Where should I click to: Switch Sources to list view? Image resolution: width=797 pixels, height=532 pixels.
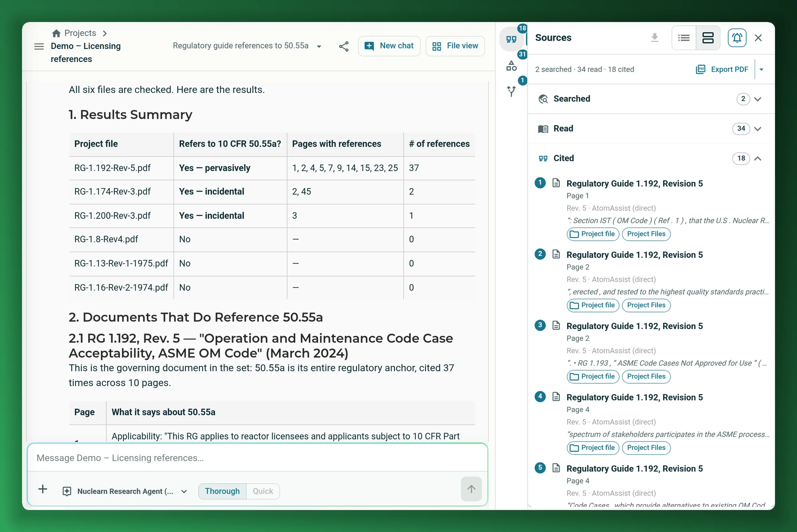(x=684, y=38)
